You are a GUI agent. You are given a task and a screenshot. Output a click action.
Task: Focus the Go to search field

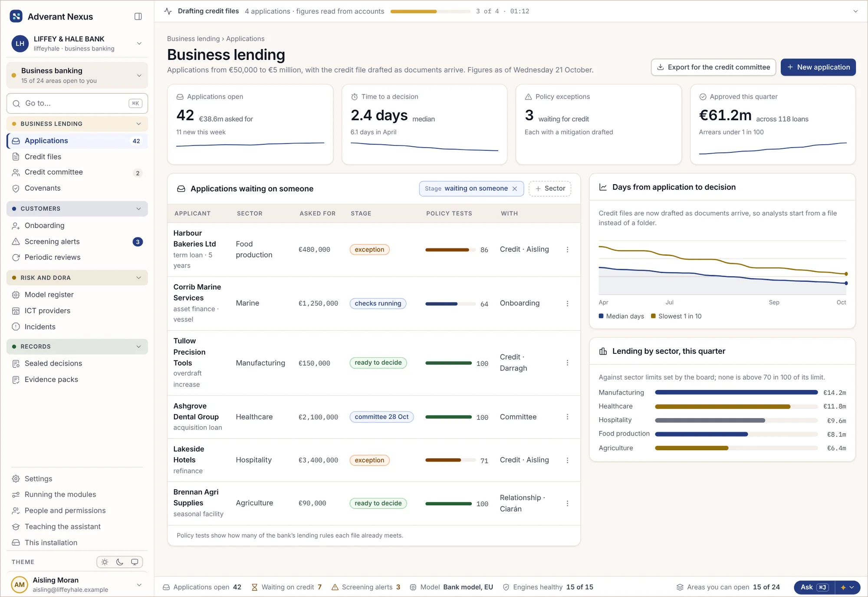[77, 103]
